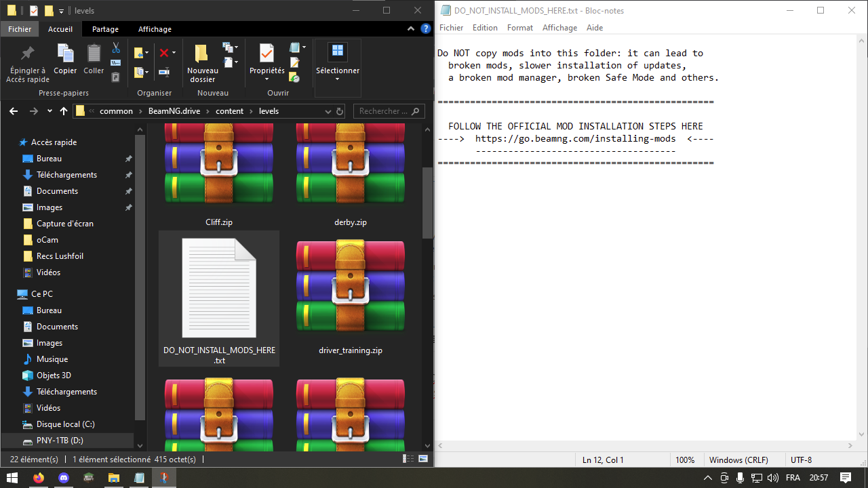Switch to large icons view in the status bar
This screenshot has width=868, height=488.
[423, 459]
